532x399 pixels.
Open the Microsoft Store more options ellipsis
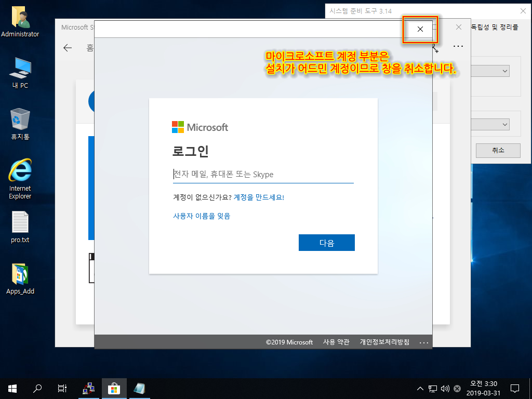coord(458,46)
